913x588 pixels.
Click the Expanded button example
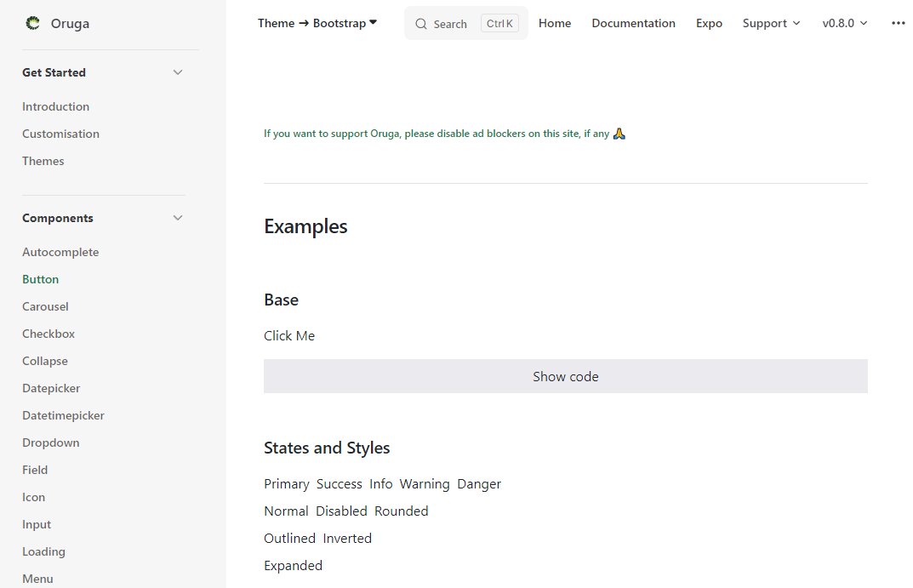click(x=293, y=566)
